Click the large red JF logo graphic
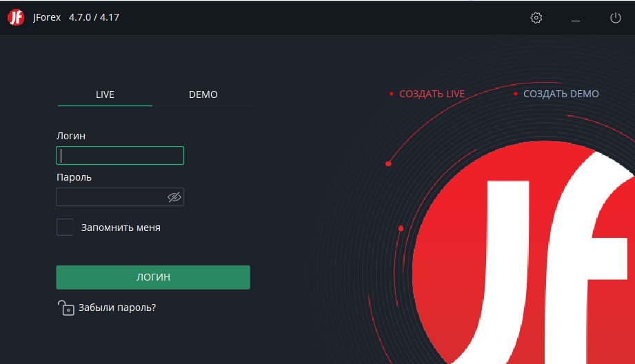 pyautogui.click(x=531, y=255)
